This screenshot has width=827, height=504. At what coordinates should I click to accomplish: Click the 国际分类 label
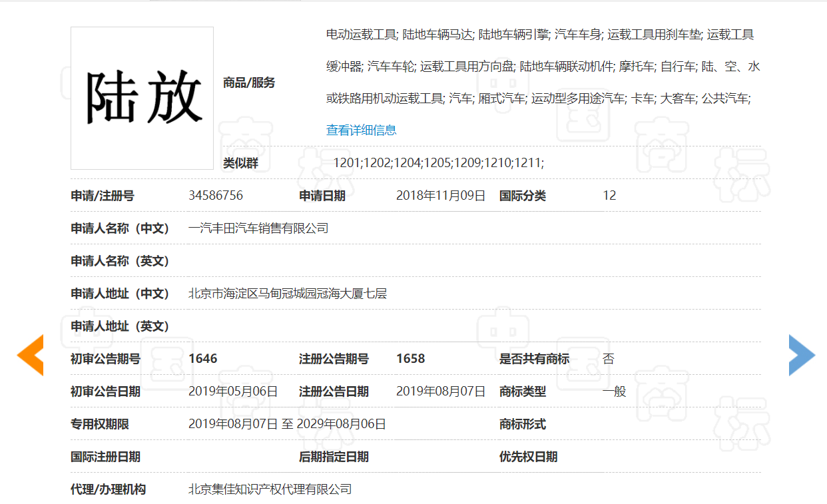[523, 196]
